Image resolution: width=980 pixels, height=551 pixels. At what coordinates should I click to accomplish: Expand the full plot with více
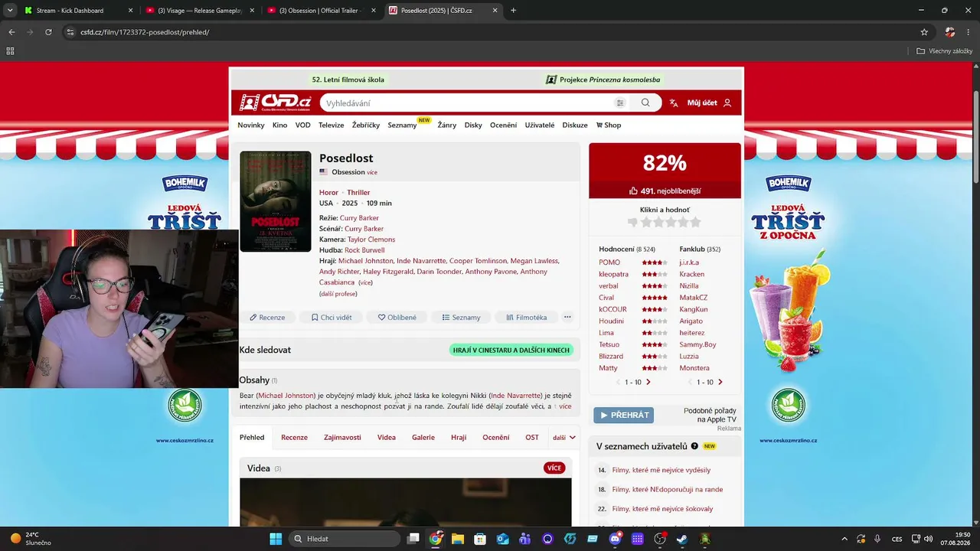click(x=565, y=406)
